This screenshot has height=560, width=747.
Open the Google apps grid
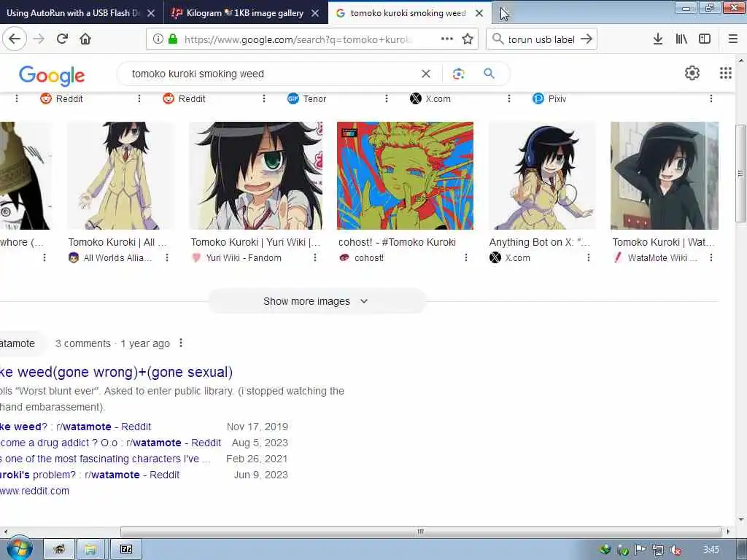(726, 73)
